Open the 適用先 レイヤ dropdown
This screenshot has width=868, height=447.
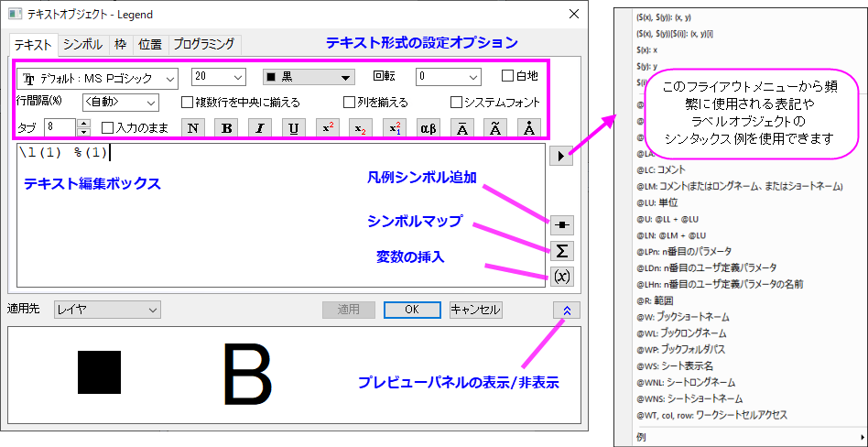[107, 311]
